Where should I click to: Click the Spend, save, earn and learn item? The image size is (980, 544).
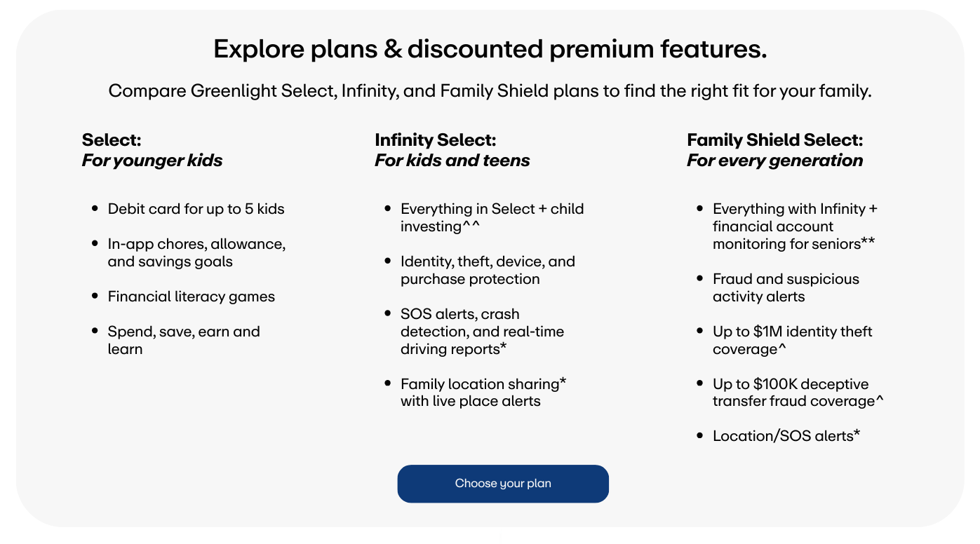[184, 340]
